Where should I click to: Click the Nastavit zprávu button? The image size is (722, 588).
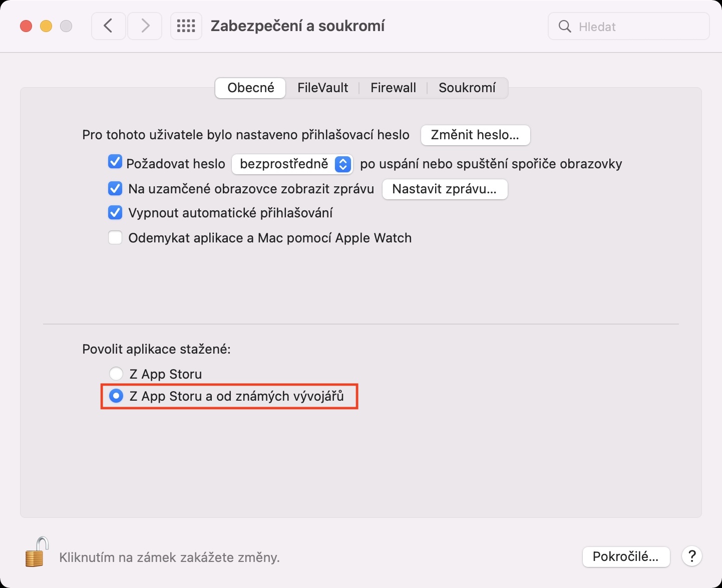point(445,189)
